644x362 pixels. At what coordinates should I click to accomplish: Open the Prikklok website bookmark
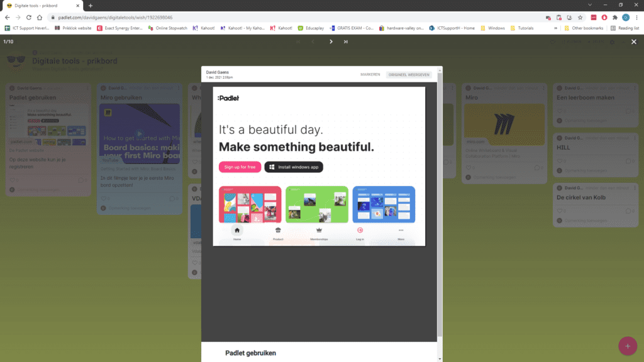point(73,28)
